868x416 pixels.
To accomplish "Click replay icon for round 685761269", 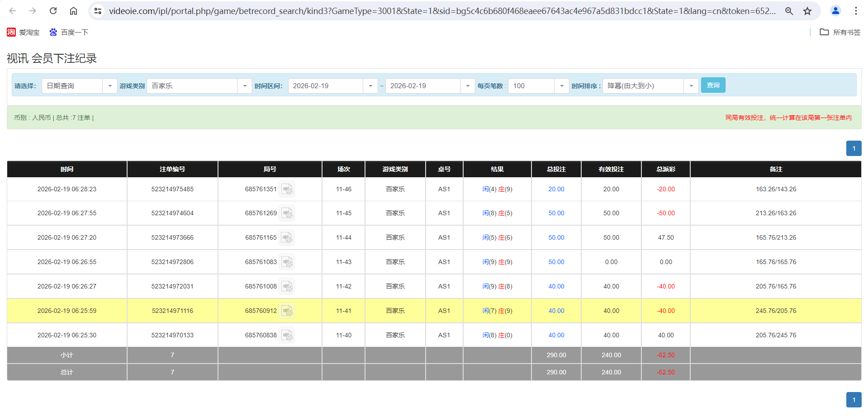I will [x=287, y=213].
